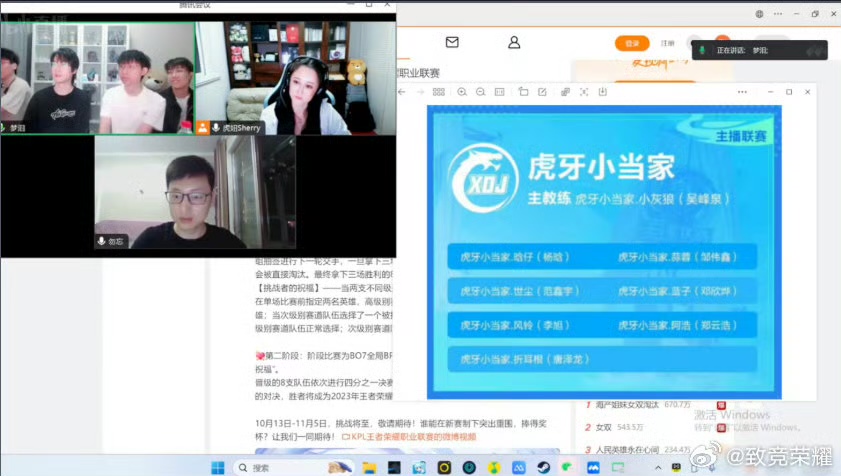Select 虎妞Sherry participant video tile
Viewport: 841px width, 476px height.
(296, 78)
